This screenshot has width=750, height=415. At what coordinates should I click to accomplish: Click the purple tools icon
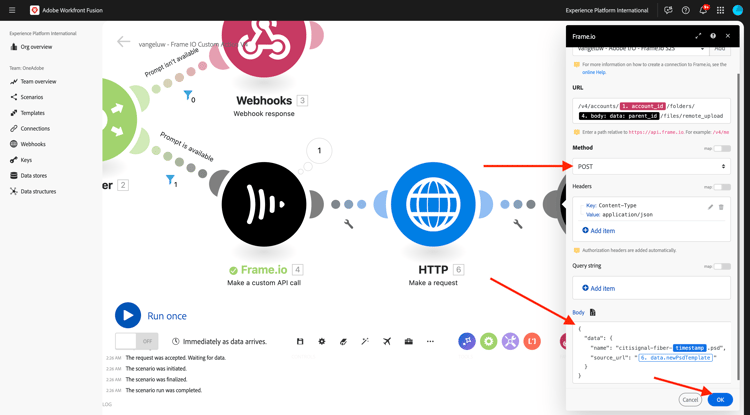[510, 341]
